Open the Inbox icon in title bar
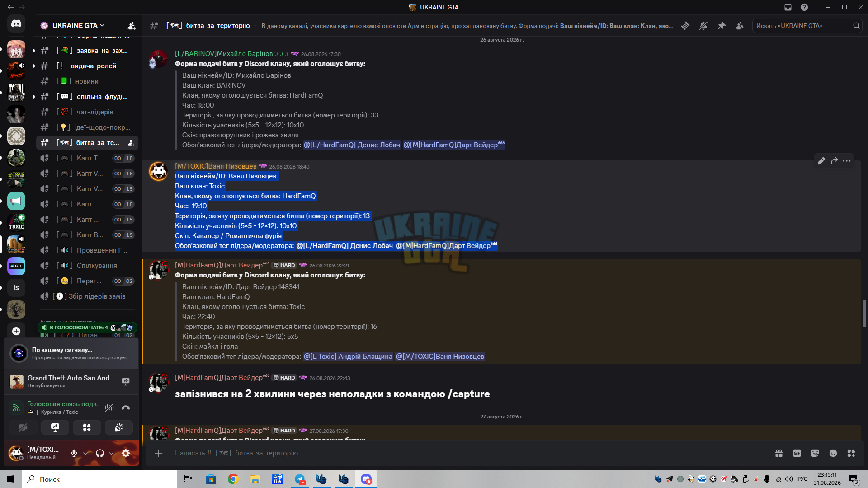 pos(788,7)
